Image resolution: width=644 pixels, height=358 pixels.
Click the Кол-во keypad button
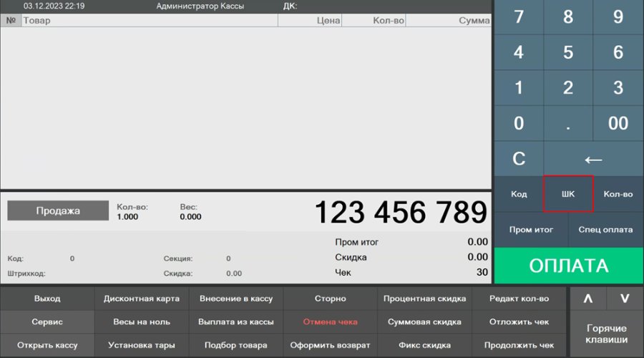pos(618,194)
